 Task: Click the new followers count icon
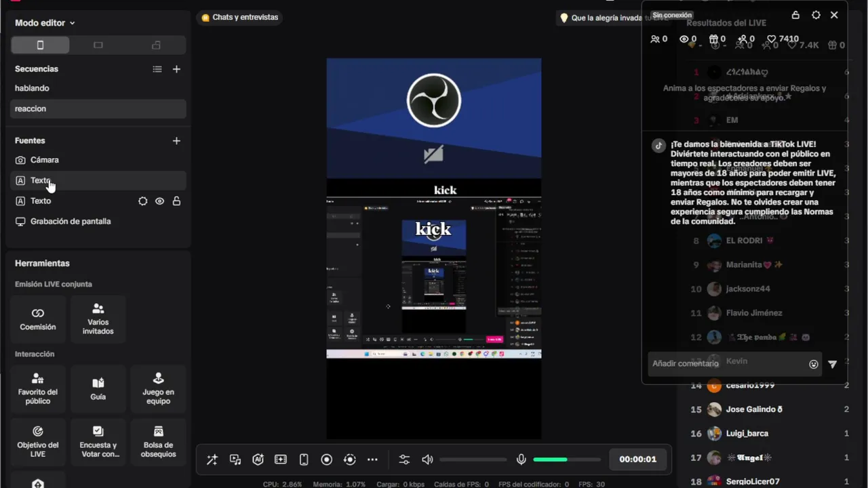(x=743, y=39)
